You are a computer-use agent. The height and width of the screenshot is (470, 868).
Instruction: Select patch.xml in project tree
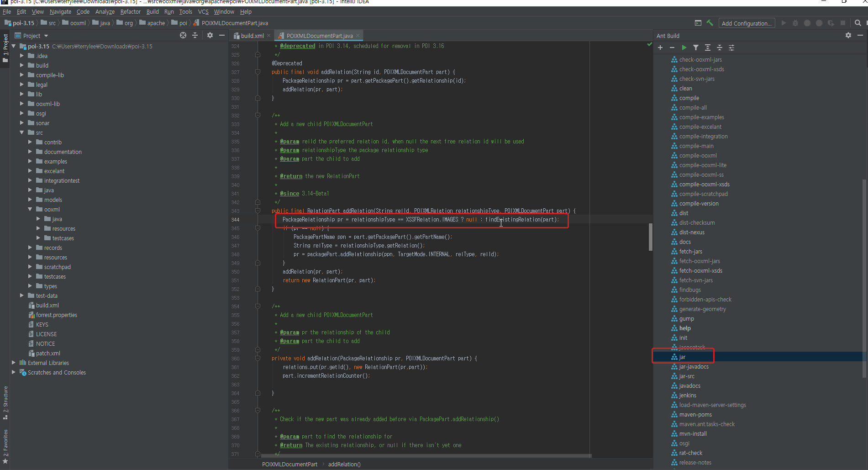click(x=48, y=353)
